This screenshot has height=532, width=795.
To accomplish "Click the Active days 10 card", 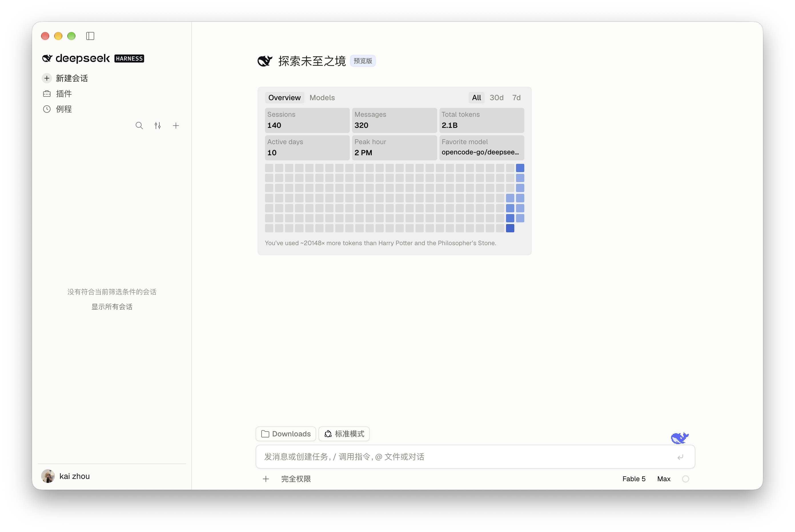I will point(307,148).
